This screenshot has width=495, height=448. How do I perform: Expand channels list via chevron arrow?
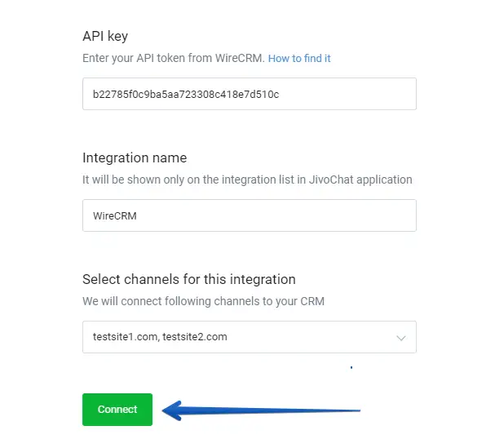tap(400, 337)
